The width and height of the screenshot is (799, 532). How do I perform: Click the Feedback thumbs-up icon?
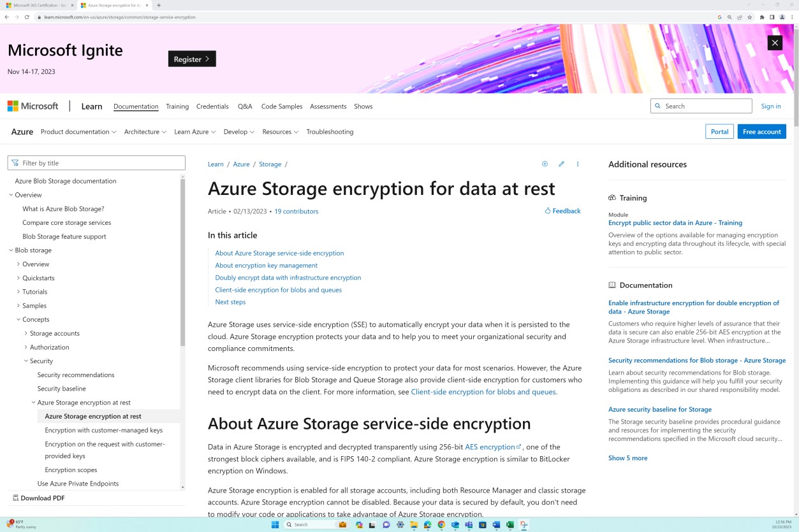pos(547,211)
